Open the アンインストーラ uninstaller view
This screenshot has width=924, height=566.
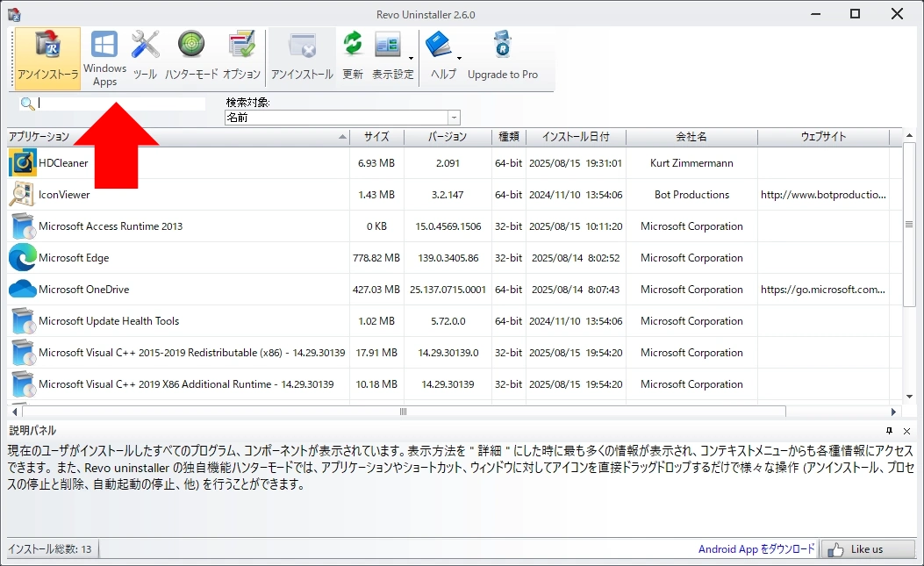coord(47,59)
